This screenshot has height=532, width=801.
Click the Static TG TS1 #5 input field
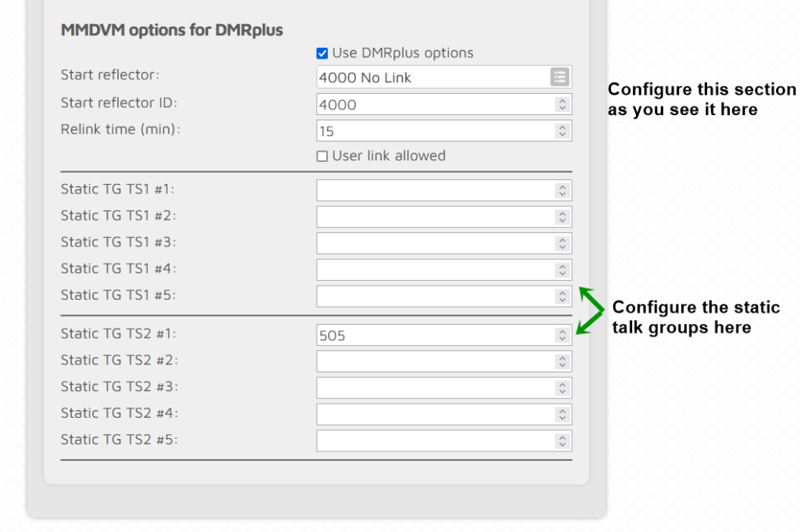click(x=430, y=296)
